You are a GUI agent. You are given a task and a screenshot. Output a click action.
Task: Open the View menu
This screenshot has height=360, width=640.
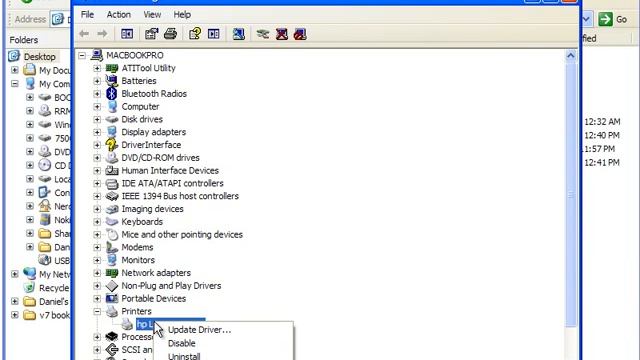(152, 15)
